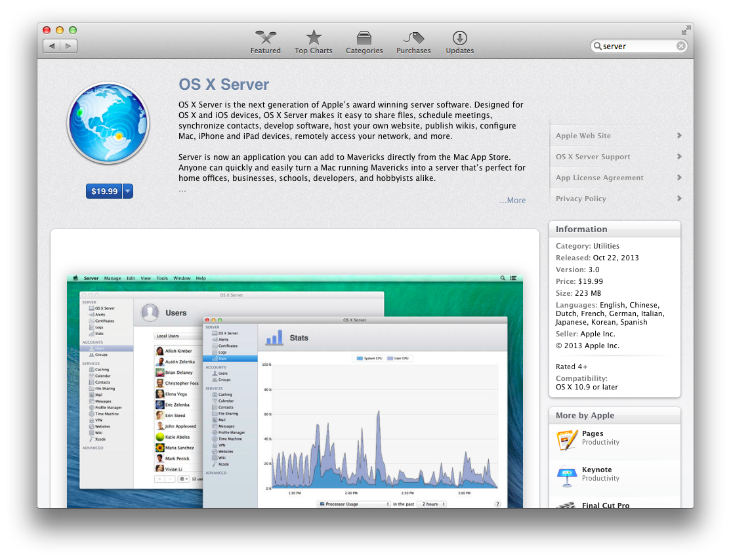The height and width of the screenshot is (560, 731).
Task: Open the dropdown arrow beside the price
Action: (128, 191)
